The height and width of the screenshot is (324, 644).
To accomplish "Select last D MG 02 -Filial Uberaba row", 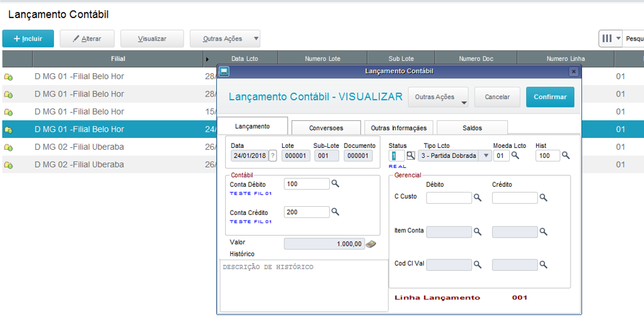I will (109, 165).
